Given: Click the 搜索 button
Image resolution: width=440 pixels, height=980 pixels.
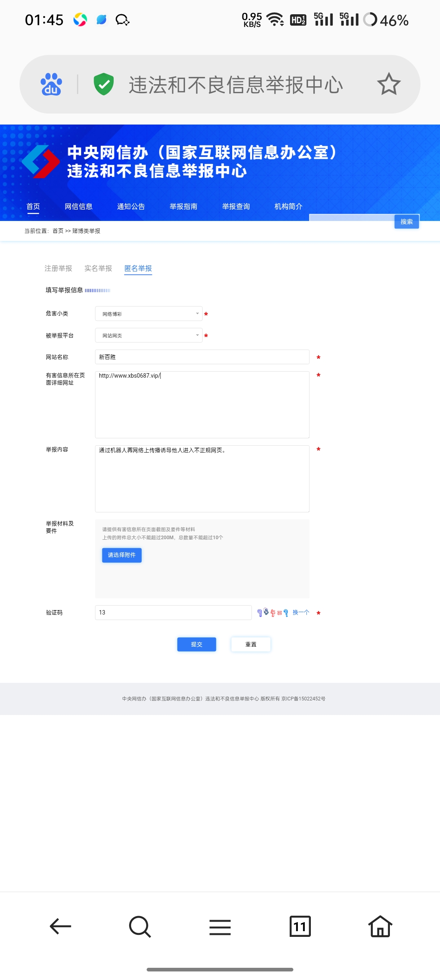Looking at the screenshot, I should 407,221.
